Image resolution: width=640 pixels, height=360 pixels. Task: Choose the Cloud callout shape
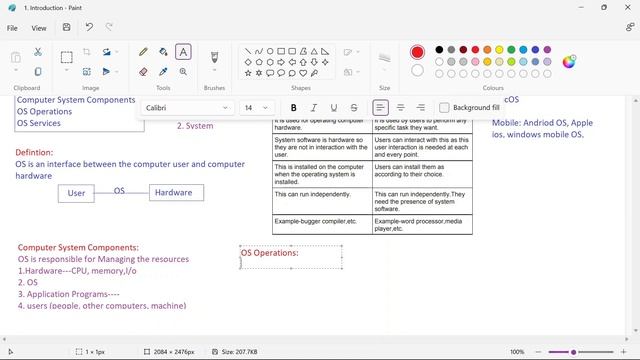tap(292, 73)
